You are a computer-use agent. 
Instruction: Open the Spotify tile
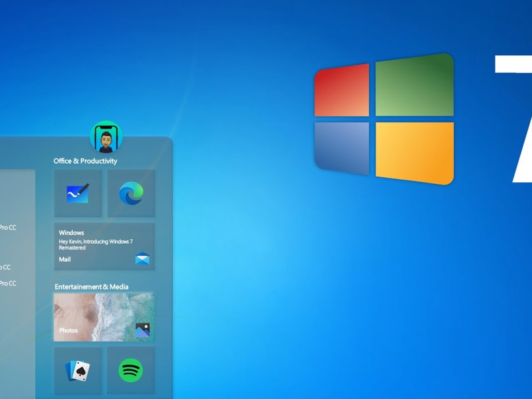131,371
